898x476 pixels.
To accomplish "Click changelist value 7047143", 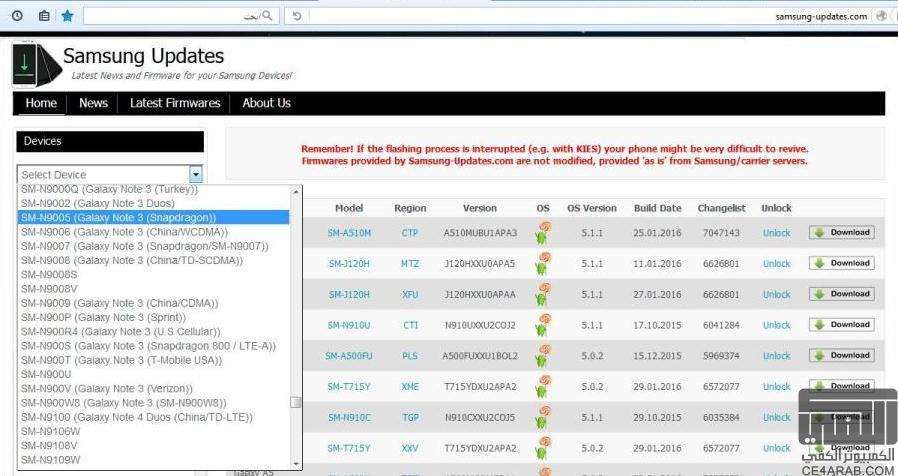I will coord(721,233).
